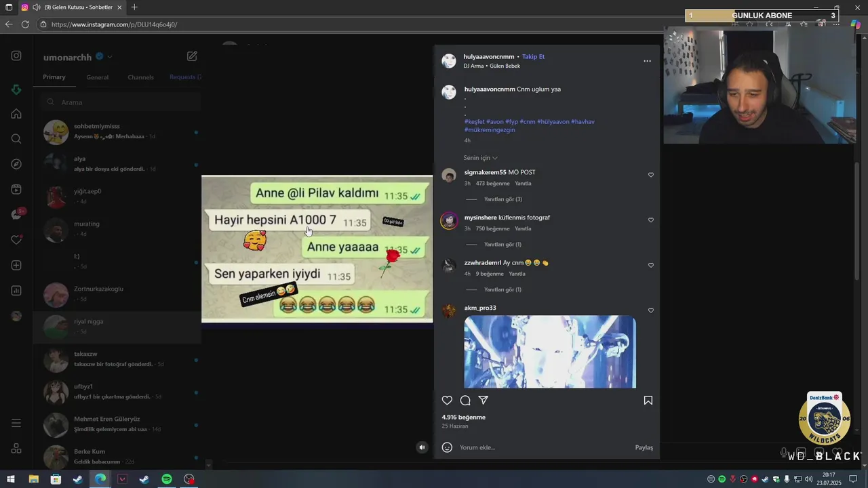Reload page with browser refresh button
This screenshot has height=488, width=868.
25,24
